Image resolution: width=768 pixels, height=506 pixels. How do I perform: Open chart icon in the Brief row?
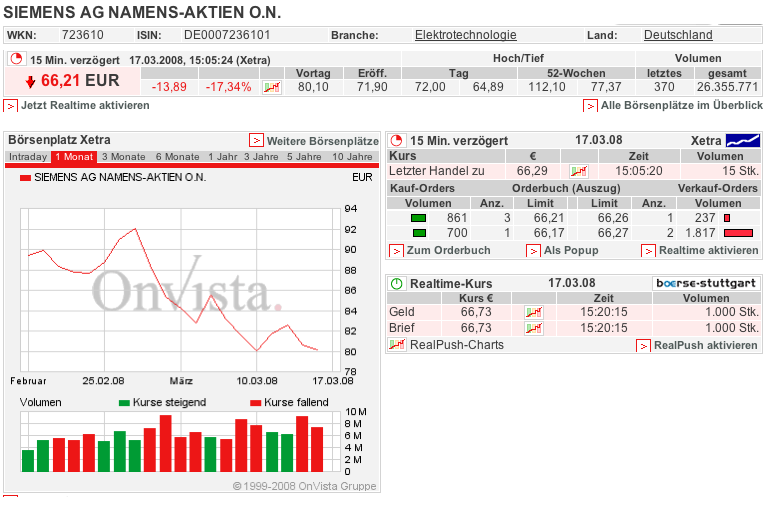[x=534, y=328]
